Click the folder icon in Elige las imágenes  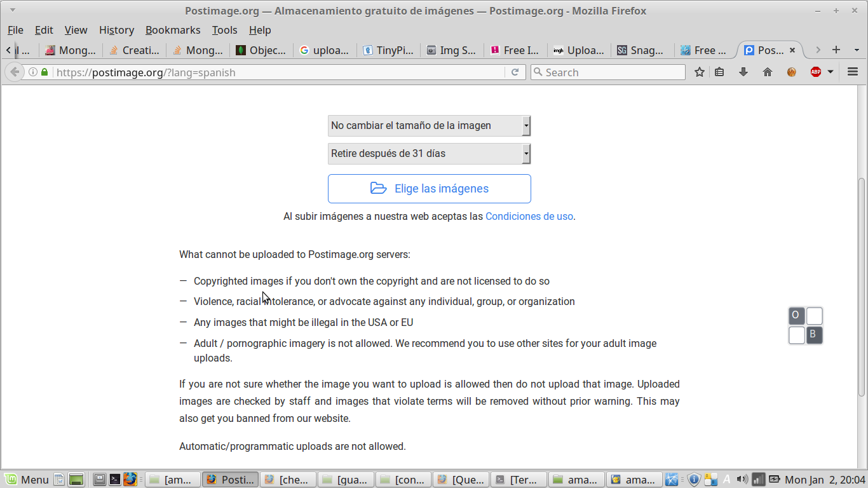[379, 188]
